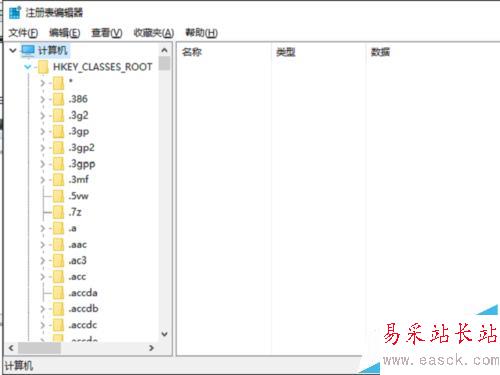Open the 文件(F) menu

point(23,33)
